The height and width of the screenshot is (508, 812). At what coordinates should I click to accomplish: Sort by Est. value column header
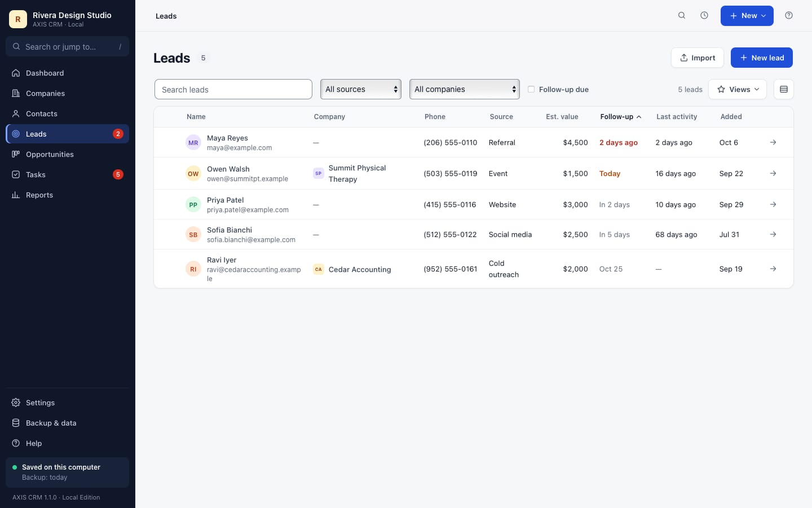coord(562,117)
